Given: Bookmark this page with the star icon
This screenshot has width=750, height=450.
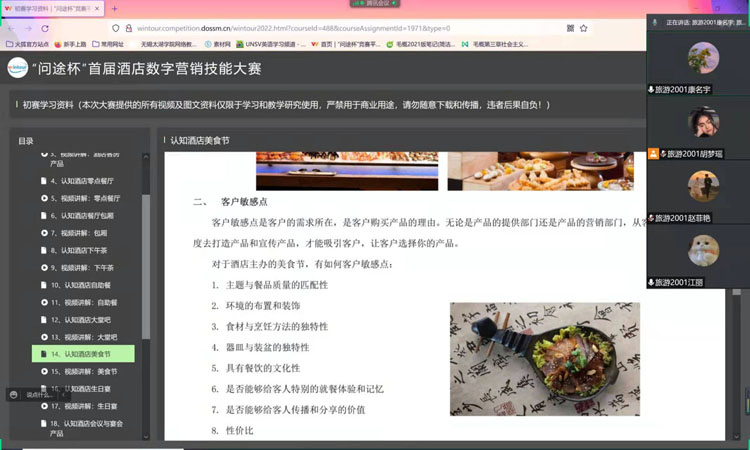Looking at the screenshot, I should (584, 28).
